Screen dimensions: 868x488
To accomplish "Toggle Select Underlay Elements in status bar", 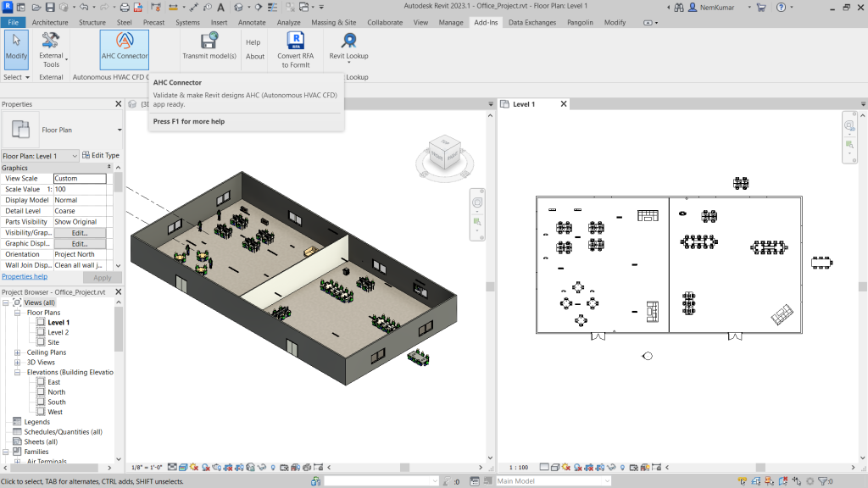I will 755,481.
